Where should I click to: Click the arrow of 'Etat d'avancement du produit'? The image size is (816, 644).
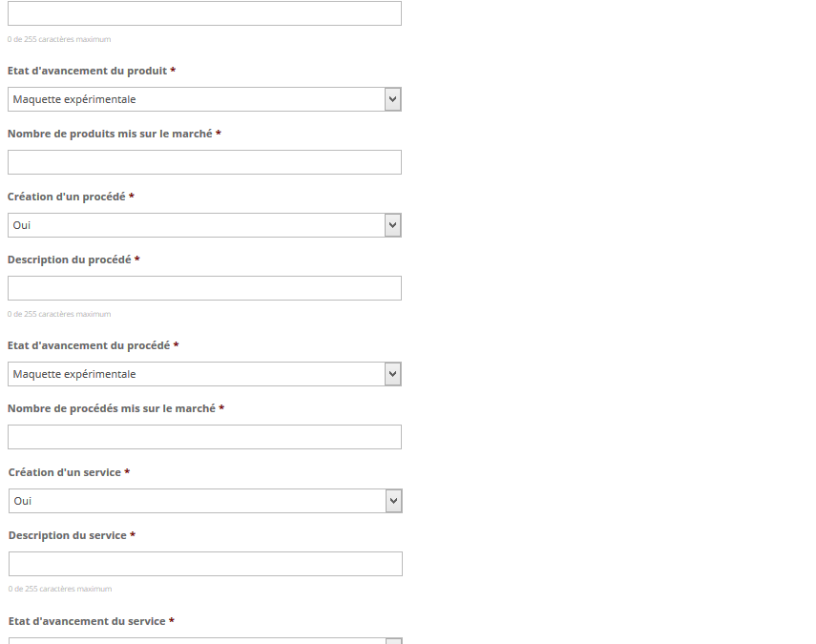coord(392,99)
